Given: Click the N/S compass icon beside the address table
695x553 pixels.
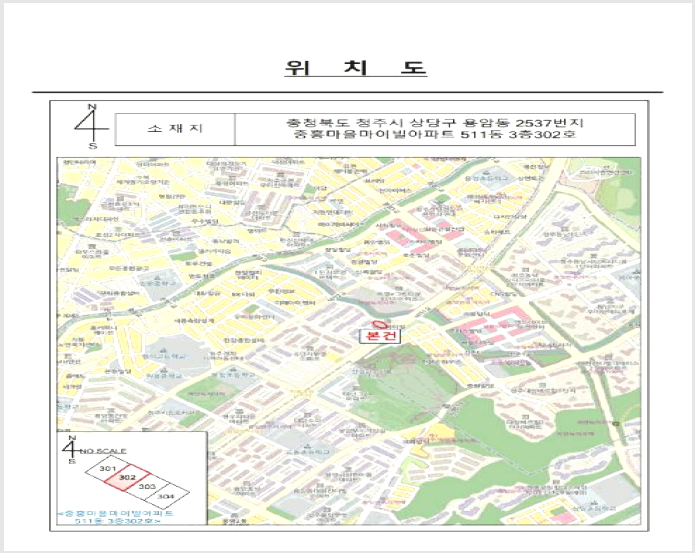Looking at the screenshot, I should (x=92, y=126).
